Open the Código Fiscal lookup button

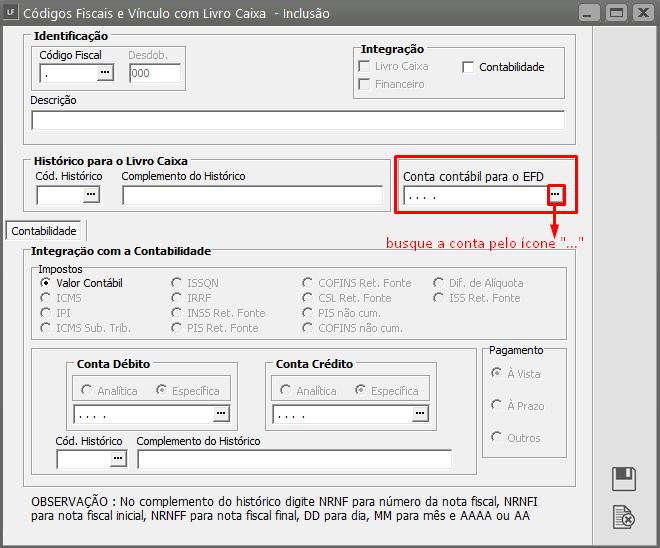[x=104, y=74]
